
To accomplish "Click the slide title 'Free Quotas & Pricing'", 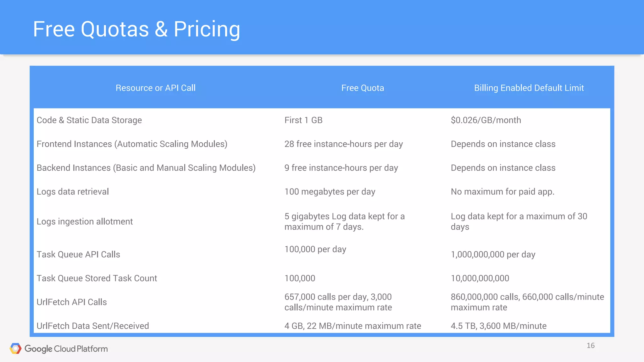I will (x=136, y=29).
